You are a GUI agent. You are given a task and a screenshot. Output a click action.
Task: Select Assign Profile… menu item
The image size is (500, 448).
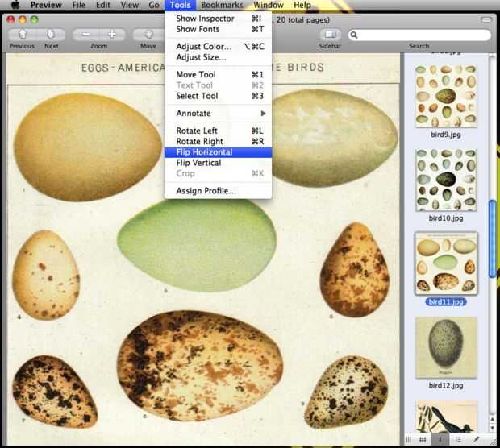(x=218, y=191)
